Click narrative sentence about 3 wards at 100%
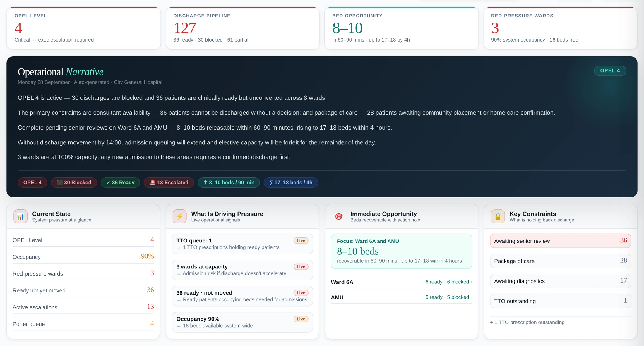Viewport: 644px width, 346px height. [154, 157]
